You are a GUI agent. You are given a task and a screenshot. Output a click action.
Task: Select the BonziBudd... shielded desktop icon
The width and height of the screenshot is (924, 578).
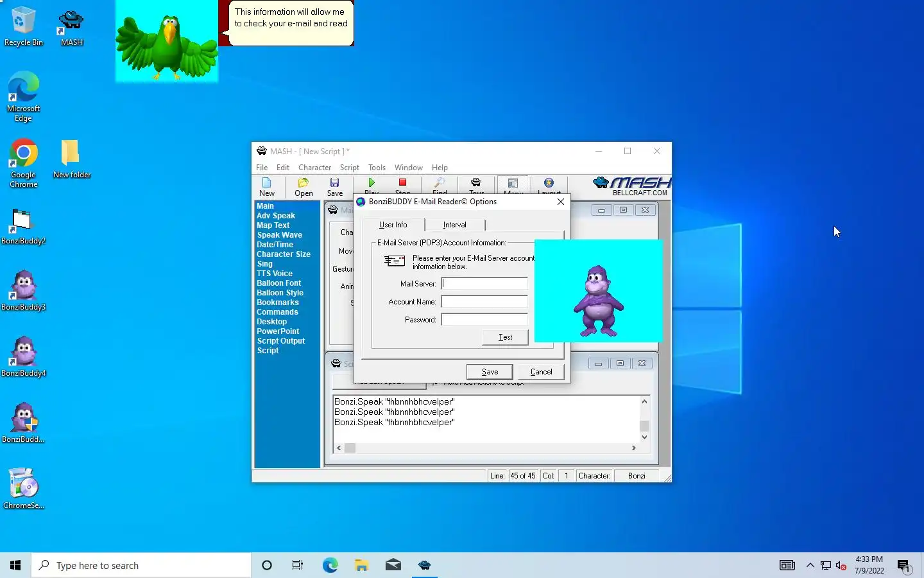coord(24,423)
